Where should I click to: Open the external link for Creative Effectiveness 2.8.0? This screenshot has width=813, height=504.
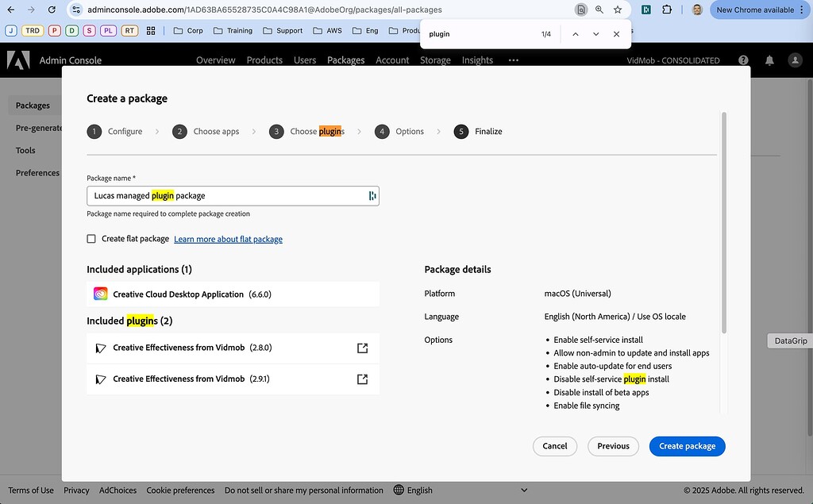(x=362, y=348)
